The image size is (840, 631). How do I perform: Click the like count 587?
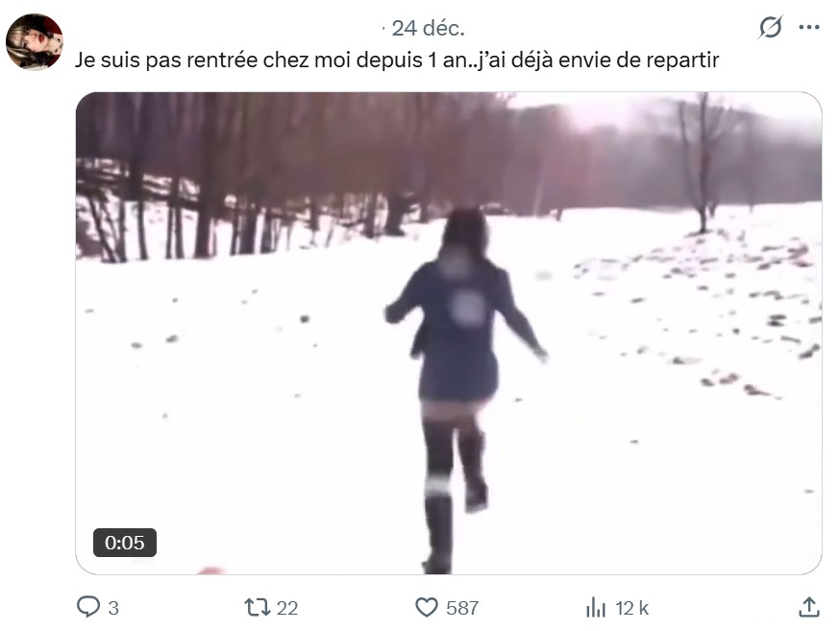[x=461, y=608]
